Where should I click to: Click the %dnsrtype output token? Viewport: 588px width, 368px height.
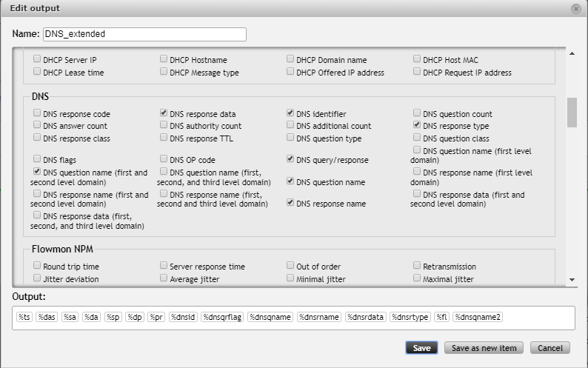[410, 317]
